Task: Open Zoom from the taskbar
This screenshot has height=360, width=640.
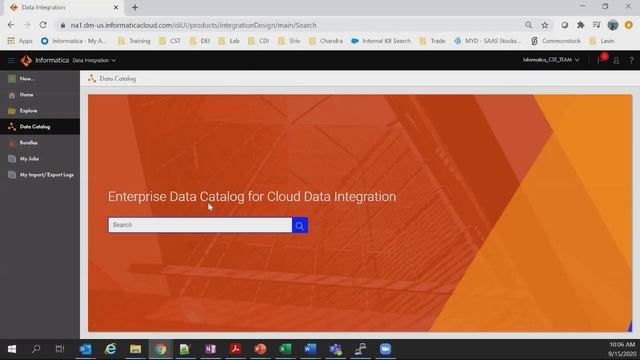Action: point(385,349)
